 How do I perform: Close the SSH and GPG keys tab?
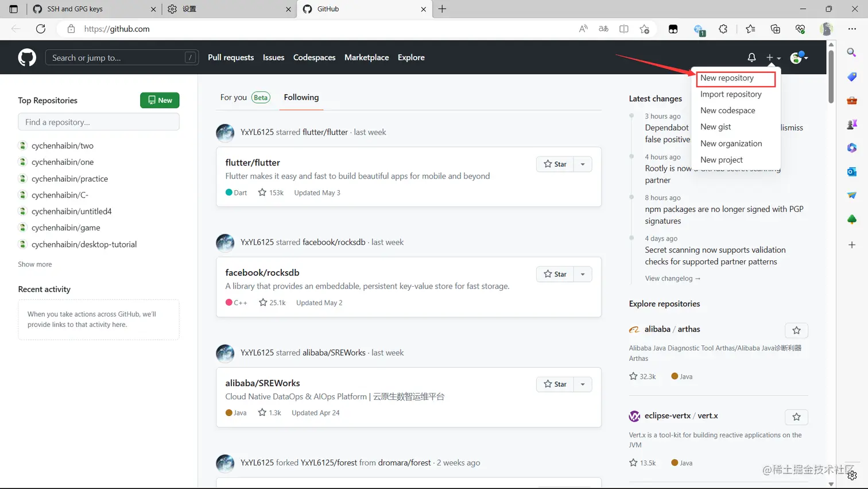(x=153, y=9)
